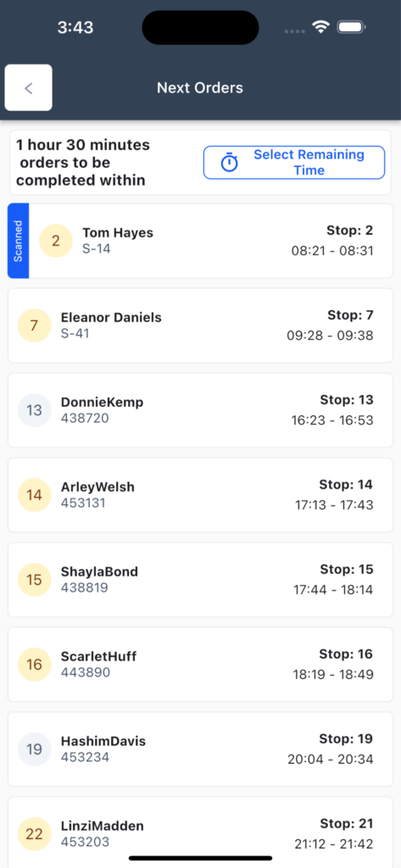Click the stopwatch timer icon
The height and width of the screenshot is (868, 401).
[x=229, y=163]
